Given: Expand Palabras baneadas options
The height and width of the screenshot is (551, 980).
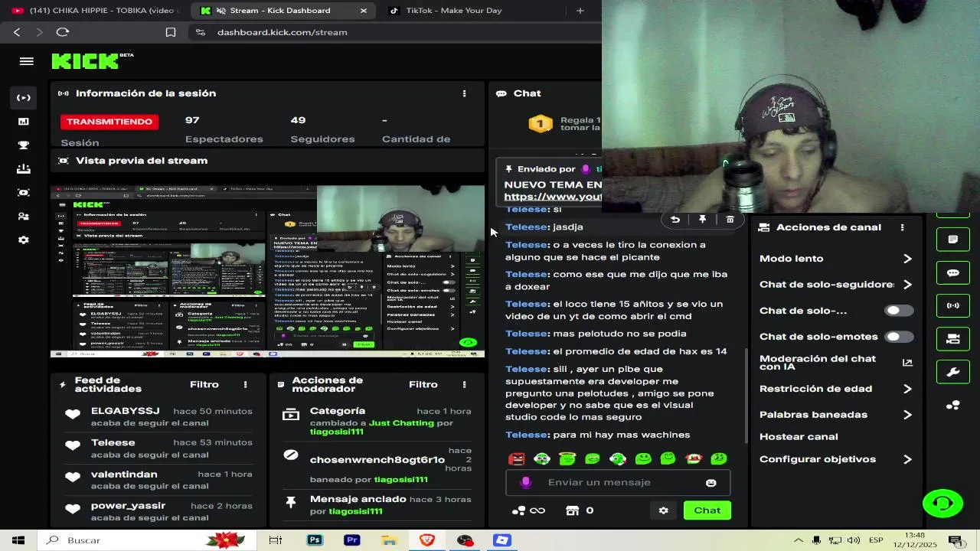Looking at the screenshot, I should pos(907,415).
